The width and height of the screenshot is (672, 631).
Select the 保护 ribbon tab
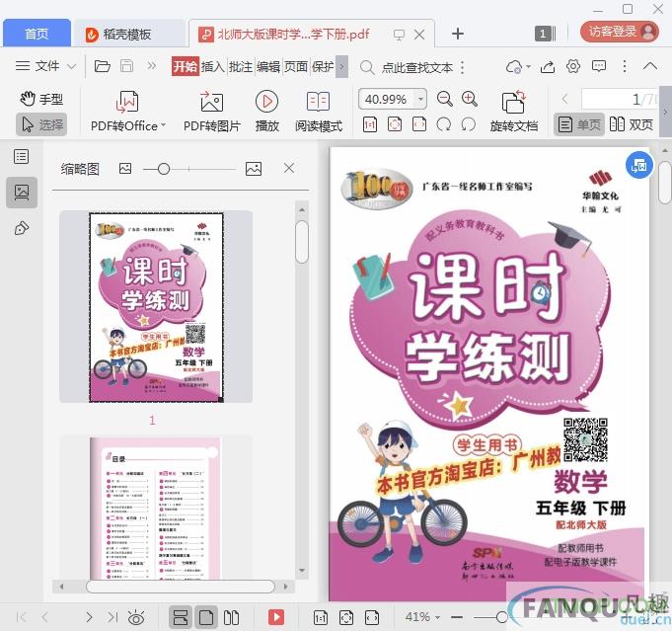[x=323, y=66]
